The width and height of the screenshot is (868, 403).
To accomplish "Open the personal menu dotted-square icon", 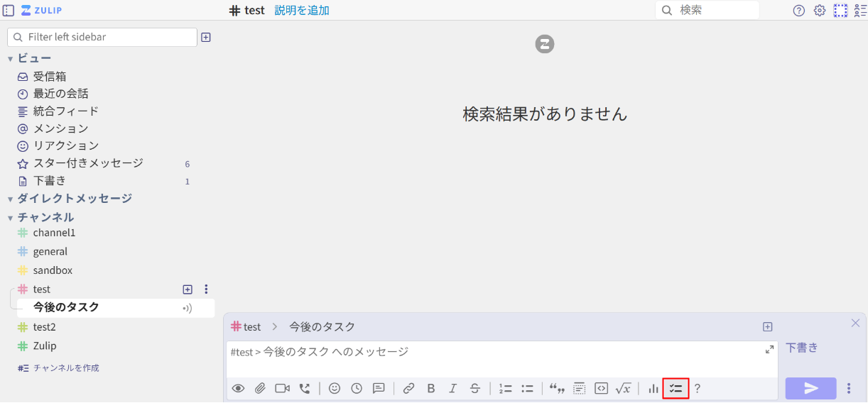I will [841, 10].
